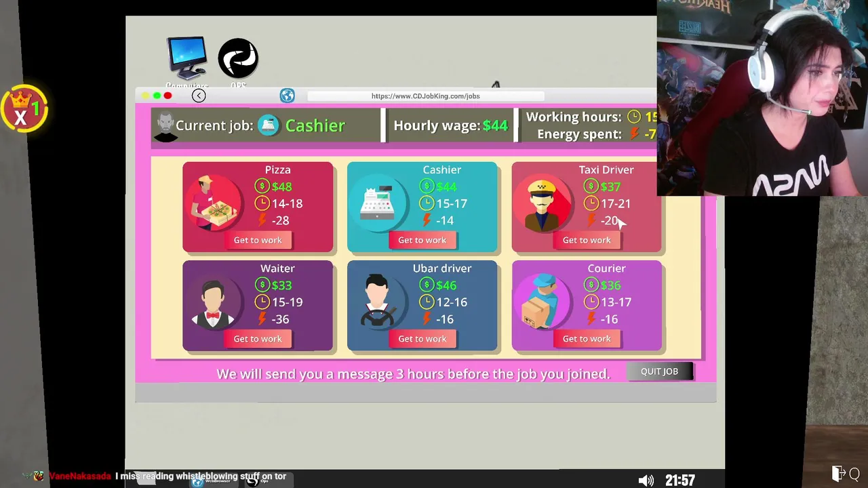Image resolution: width=868 pixels, height=488 pixels.
Task: Get to work as Taxi Driver
Action: [x=587, y=240]
